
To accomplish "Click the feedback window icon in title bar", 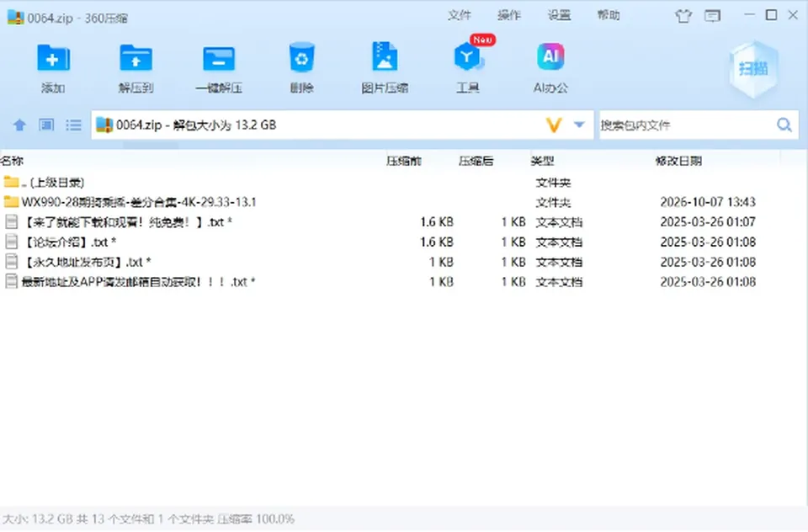I will click(713, 16).
